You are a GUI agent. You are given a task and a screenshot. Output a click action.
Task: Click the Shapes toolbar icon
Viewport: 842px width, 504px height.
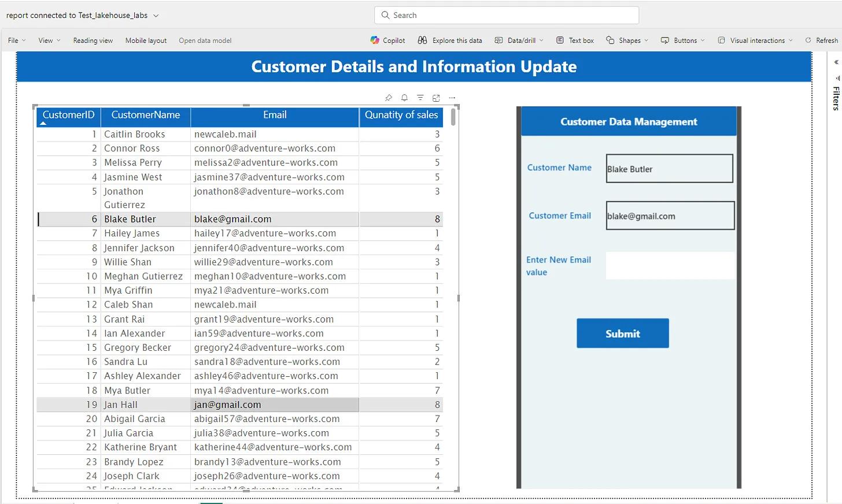coord(610,40)
